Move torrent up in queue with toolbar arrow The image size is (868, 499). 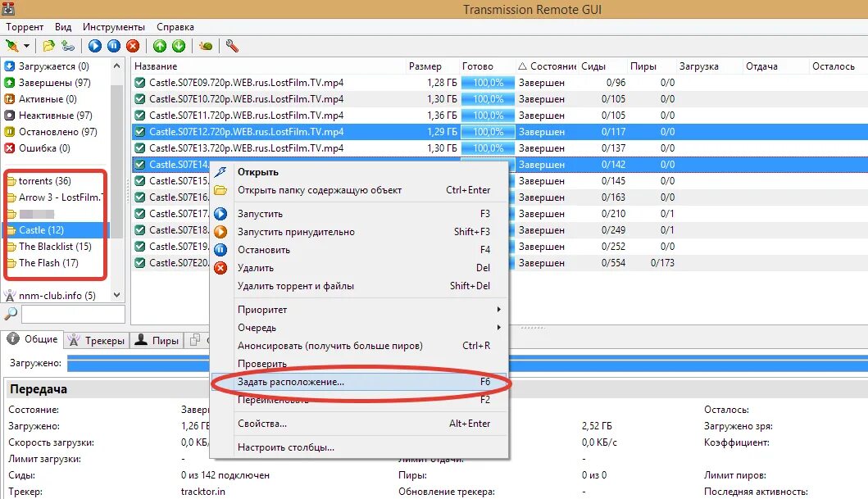(159, 46)
